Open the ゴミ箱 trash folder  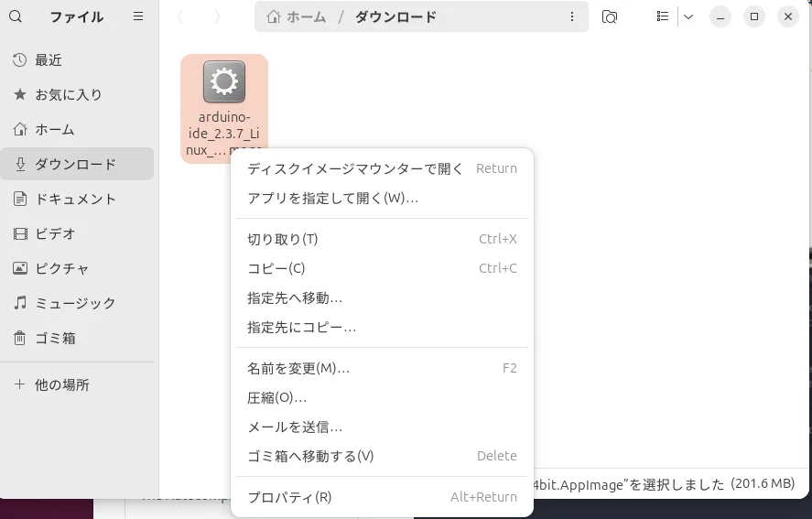pyautogui.click(x=54, y=338)
